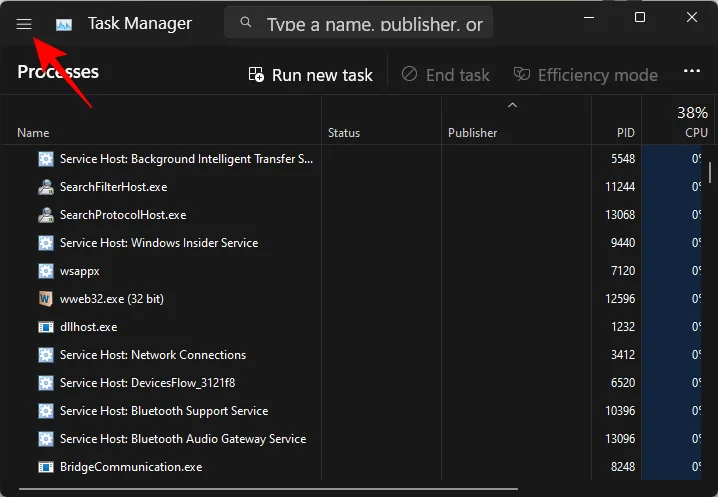Click PID value 12596

[x=620, y=299]
